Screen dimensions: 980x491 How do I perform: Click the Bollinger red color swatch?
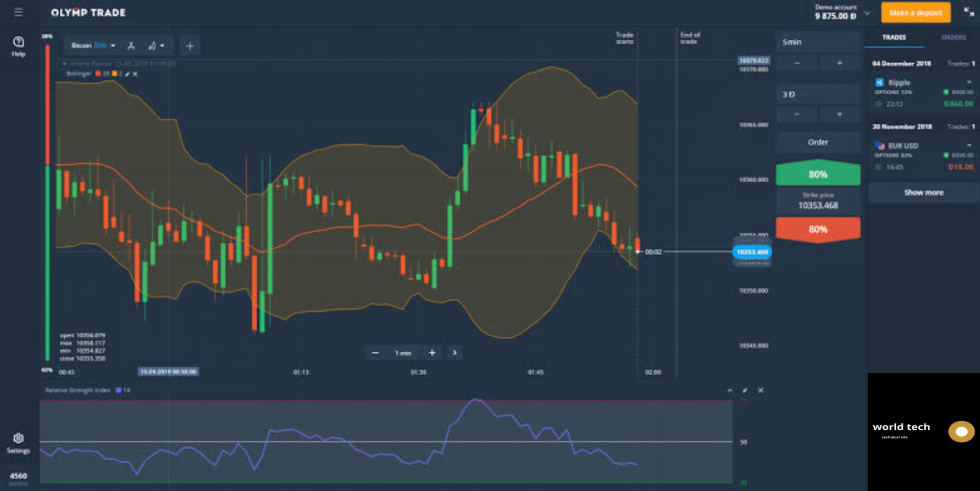click(98, 74)
